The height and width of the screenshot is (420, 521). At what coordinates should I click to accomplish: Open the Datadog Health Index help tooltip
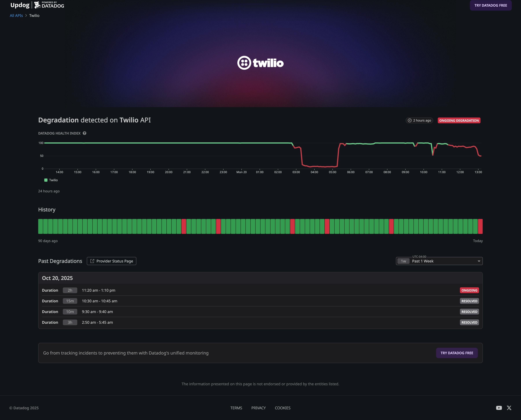click(x=85, y=133)
